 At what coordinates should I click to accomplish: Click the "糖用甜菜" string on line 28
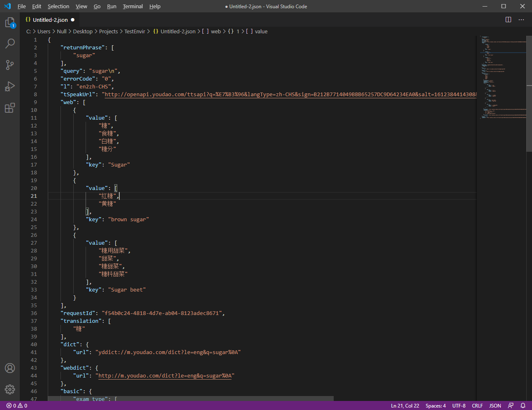pyautogui.click(x=113, y=250)
